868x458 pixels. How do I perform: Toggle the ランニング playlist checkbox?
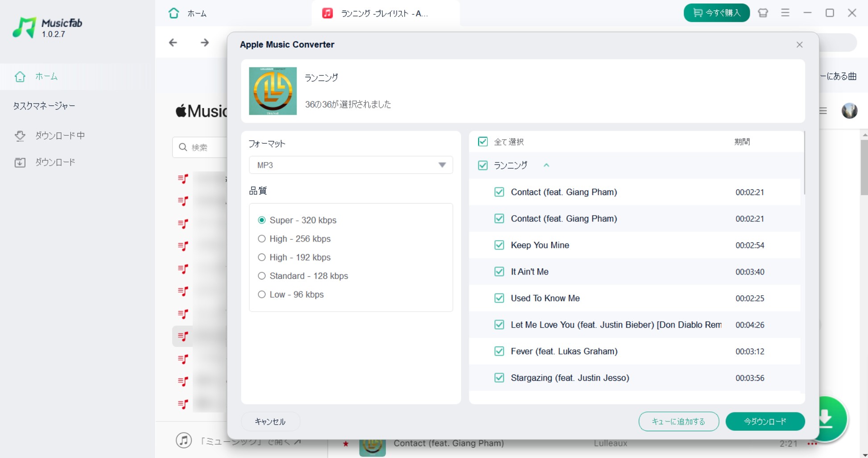pyautogui.click(x=483, y=166)
